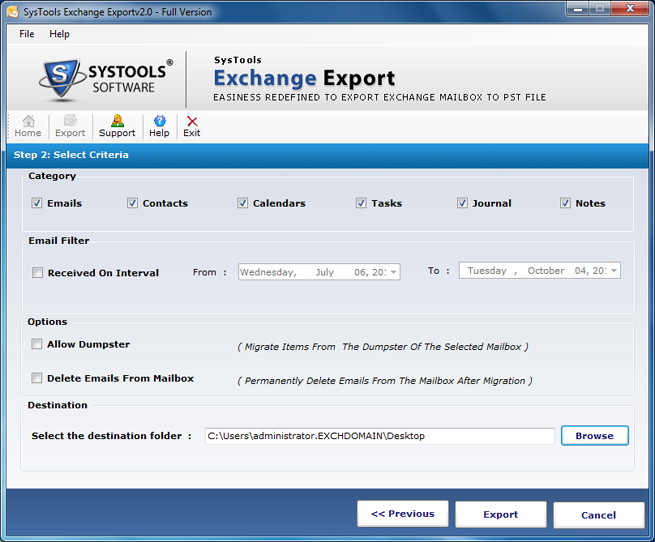Enable the Received On Interval filter
This screenshot has width=655, height=542.
click(37, 273)
